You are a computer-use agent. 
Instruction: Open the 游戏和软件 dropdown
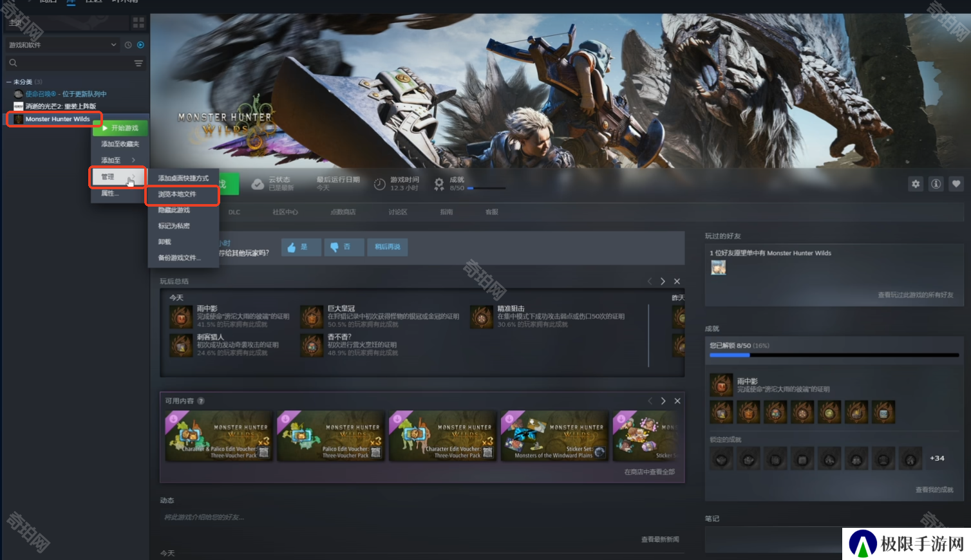62,45
